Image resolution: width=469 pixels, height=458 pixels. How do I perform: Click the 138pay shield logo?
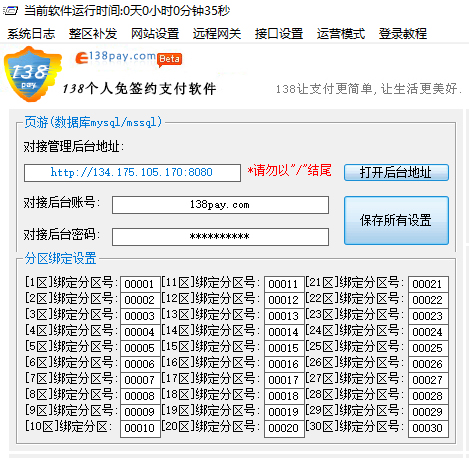tap(32, 74)
